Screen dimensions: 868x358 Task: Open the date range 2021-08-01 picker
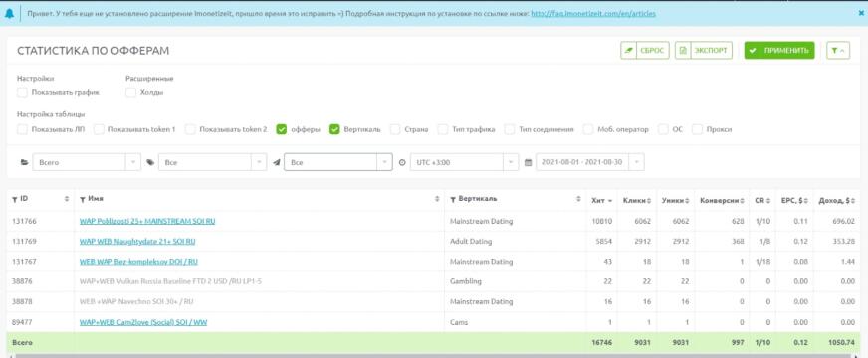coord(590,162)
